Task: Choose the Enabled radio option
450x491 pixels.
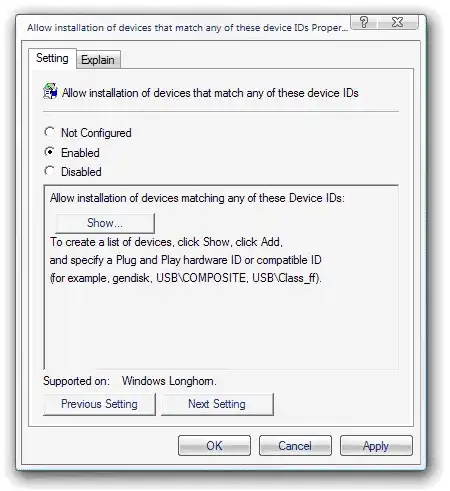Action: [50, 152]
